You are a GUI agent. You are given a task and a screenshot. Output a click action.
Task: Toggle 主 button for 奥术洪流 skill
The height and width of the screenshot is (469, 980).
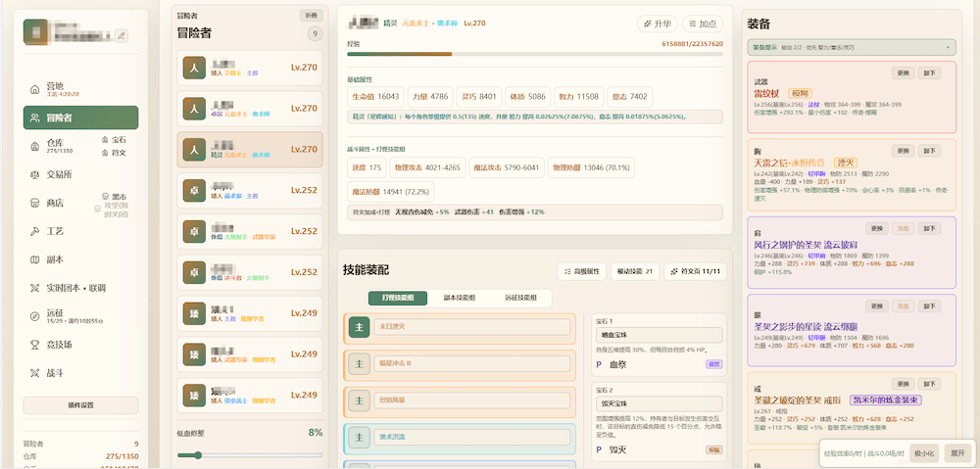click(360, 437)
